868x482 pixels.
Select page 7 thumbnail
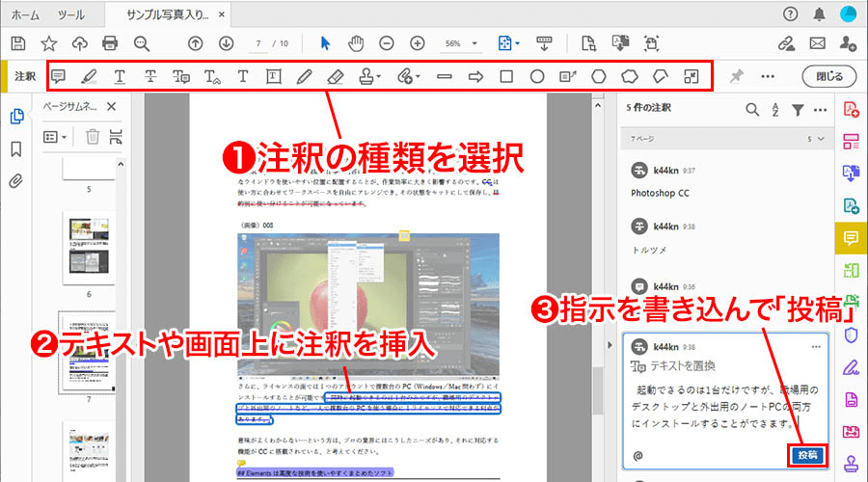tap(87, 353)
